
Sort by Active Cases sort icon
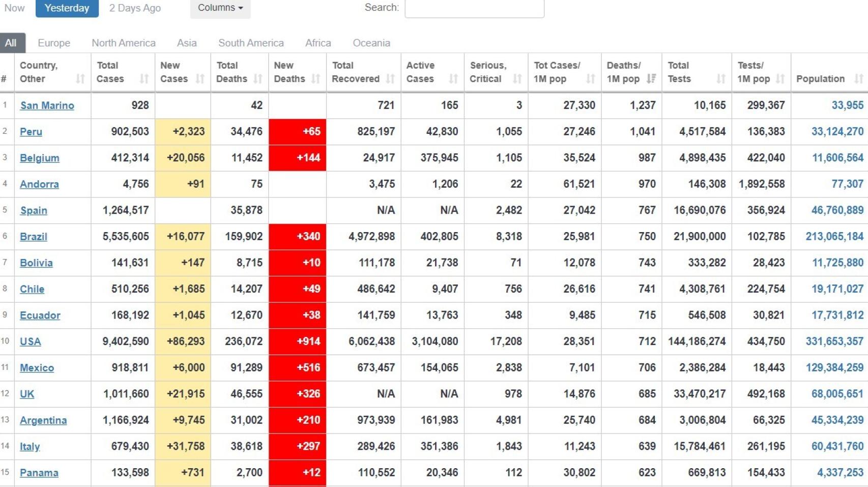pos(453,79)
